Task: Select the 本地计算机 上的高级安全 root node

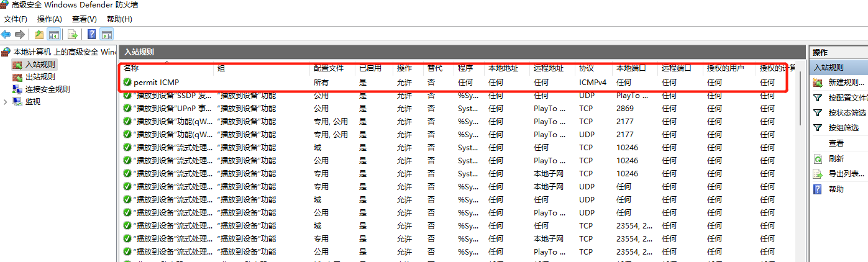Action: coord(65,52)
